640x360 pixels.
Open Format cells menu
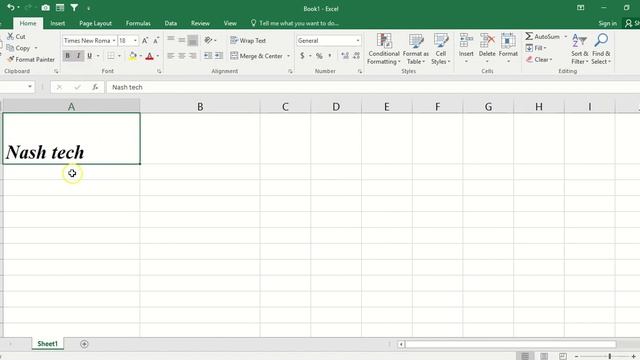tap(508, 49)
